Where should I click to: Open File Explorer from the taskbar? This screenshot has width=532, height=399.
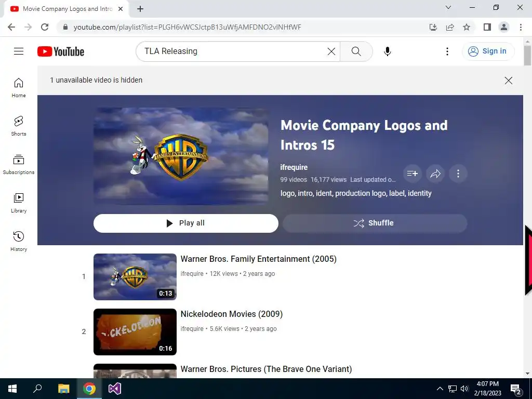63,389
